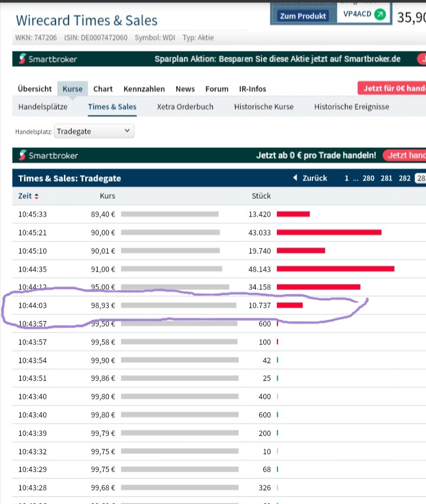
Task: Click the Smartbroker logo in the trade banner
Action: coord(49,156)
